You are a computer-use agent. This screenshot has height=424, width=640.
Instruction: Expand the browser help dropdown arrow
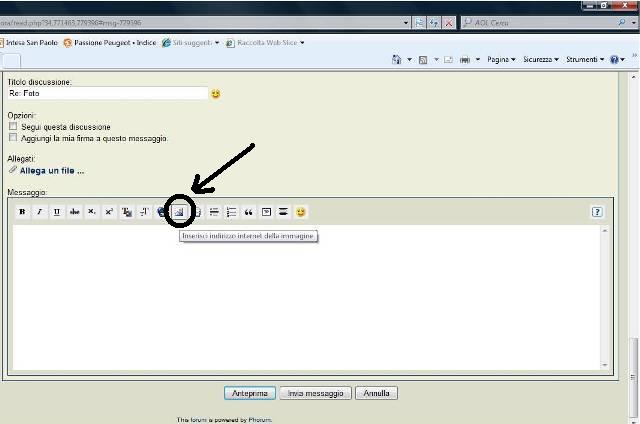click(622, 60)
